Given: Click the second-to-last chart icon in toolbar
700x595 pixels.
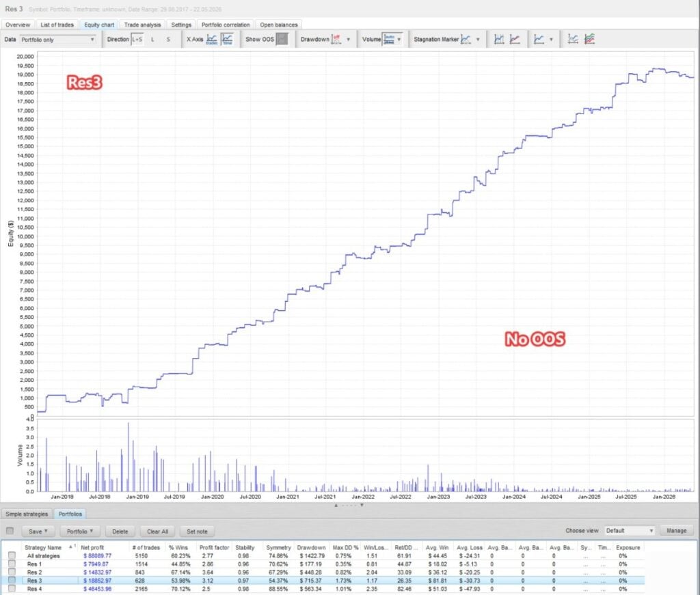Looking at the screenshot, I should (573, 39).
